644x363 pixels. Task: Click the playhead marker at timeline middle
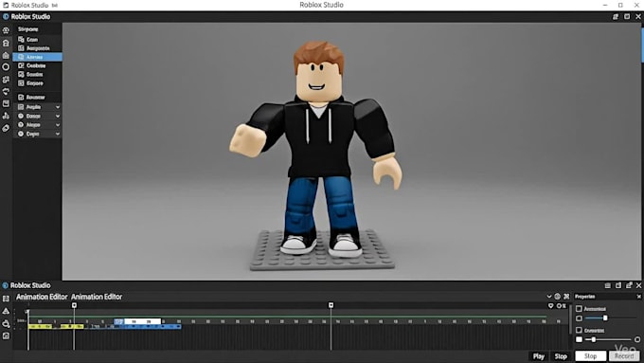(x=331, y=305)
